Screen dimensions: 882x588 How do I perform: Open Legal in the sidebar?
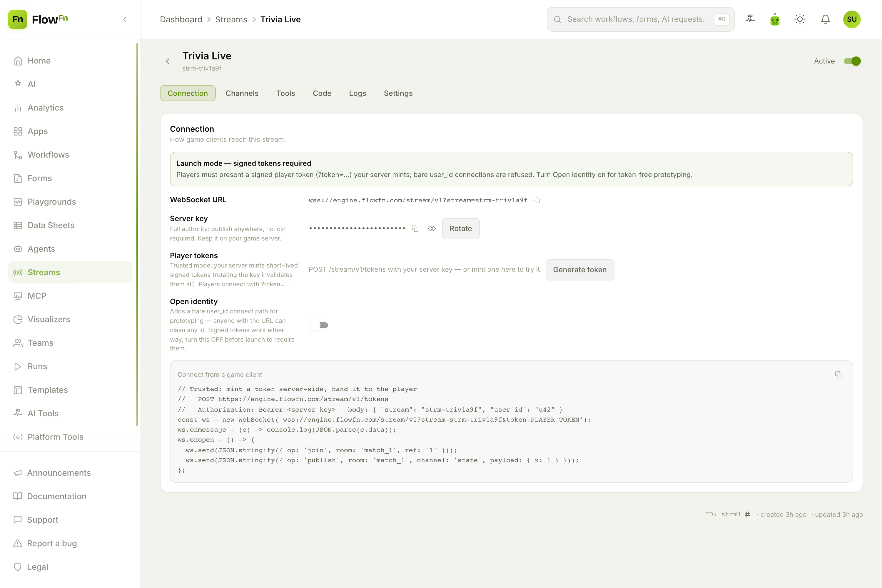[x=70, y=567]
